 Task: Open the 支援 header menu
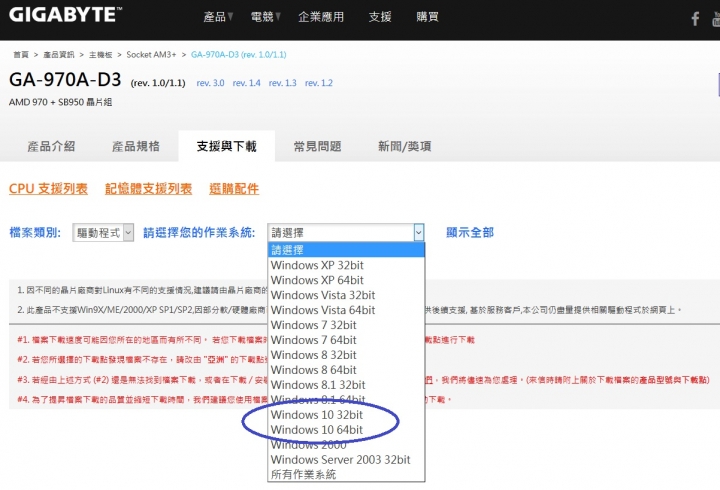click(380, 17)
